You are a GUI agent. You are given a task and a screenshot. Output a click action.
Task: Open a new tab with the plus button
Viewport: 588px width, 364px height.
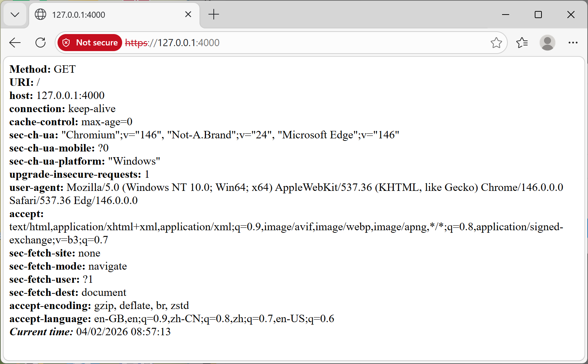214,15
